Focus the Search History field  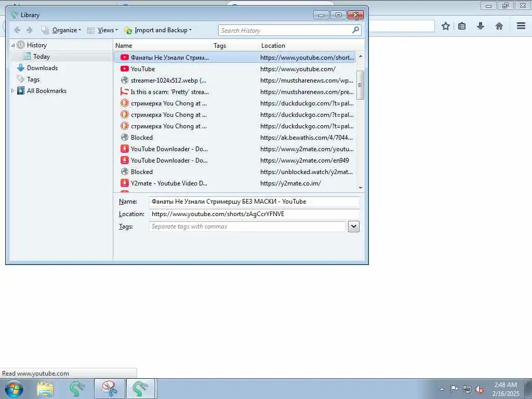(x=285, y=31)
